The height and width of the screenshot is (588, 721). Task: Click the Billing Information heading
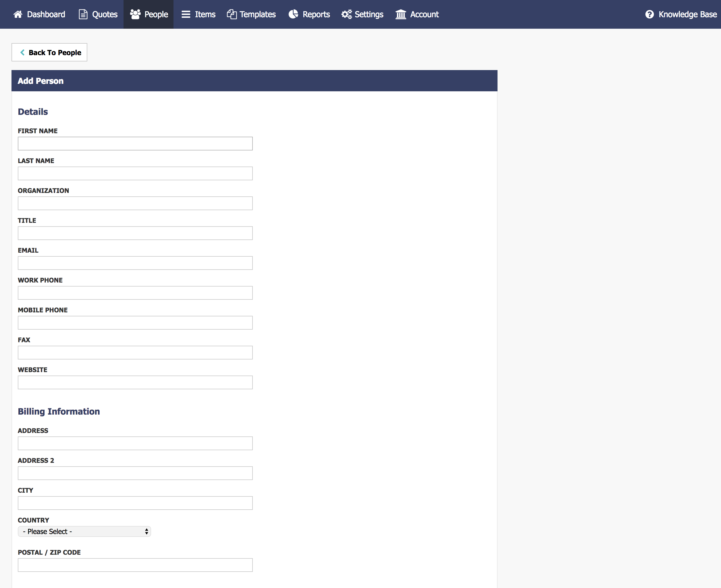59,411
